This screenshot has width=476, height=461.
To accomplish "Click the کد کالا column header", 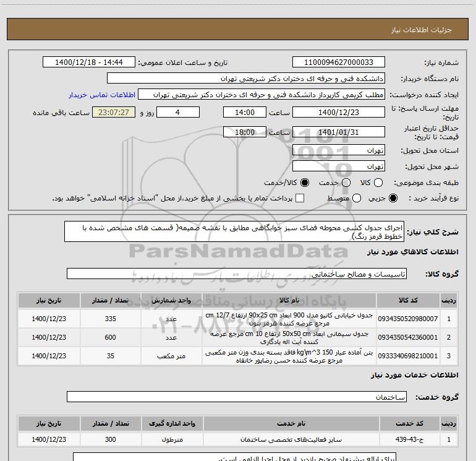I will 408,300.
